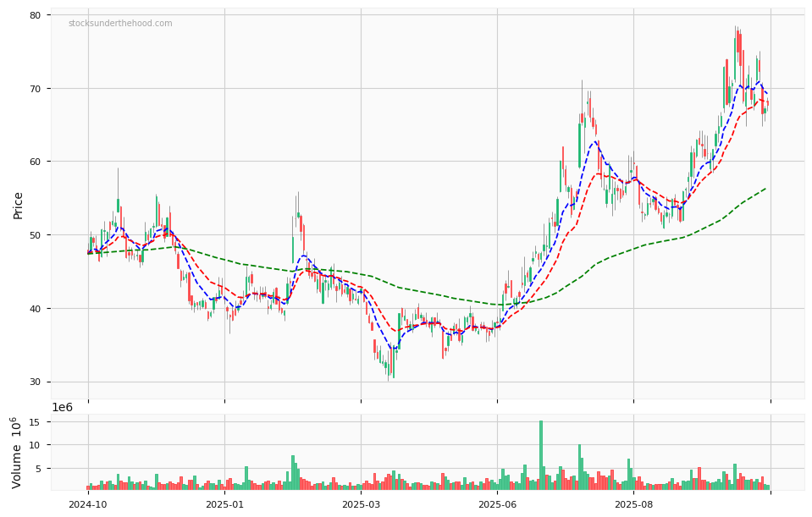
Task: Click the 50 price tick label
Action: (x=34, y=235)
